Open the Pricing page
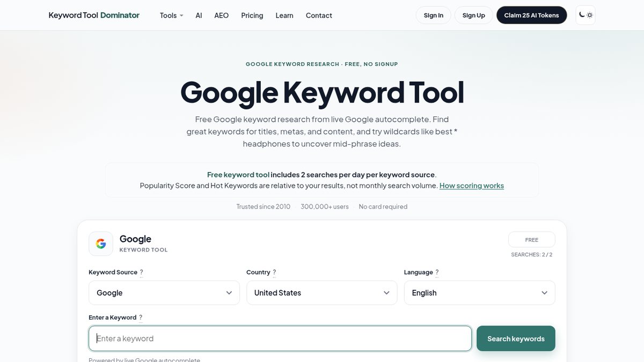Screen dimensions: 644x362 tap(252, 15)
